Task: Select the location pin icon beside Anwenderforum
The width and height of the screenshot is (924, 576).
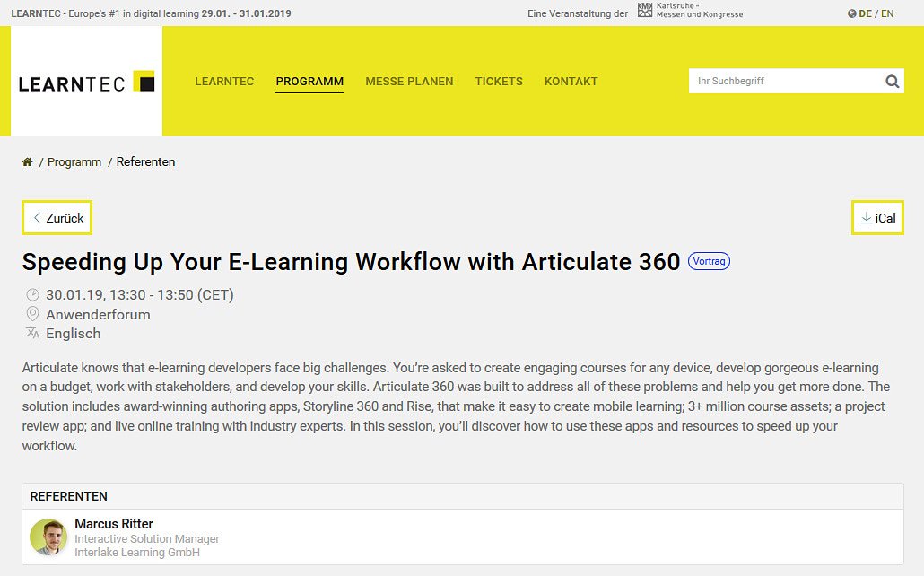Action: point(32,314)
